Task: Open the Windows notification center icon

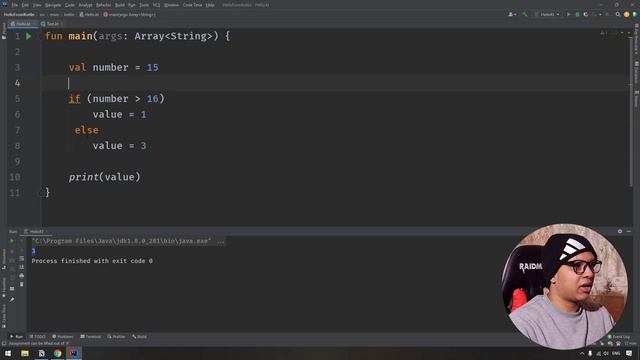Action: pyautogui.click(x=629, y=353)
